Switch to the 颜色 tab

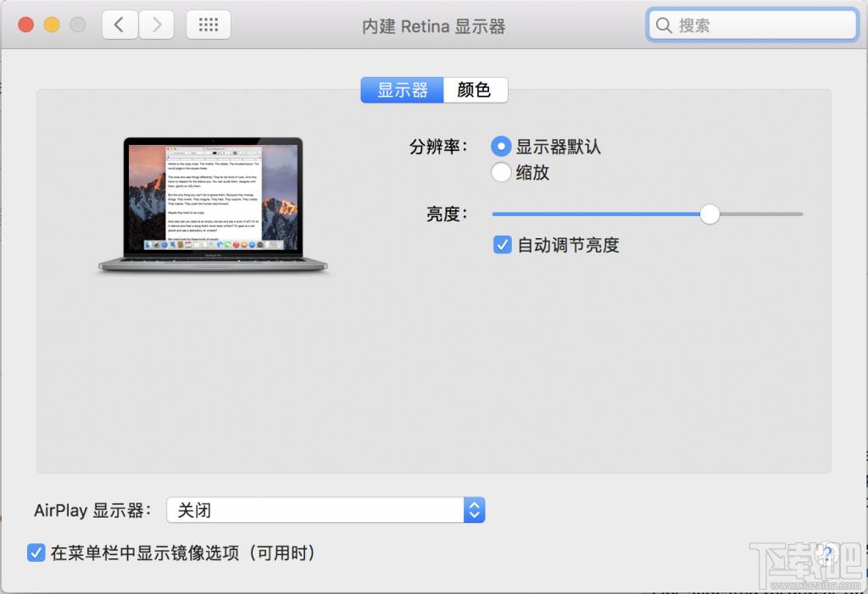[x=475, y=90]
